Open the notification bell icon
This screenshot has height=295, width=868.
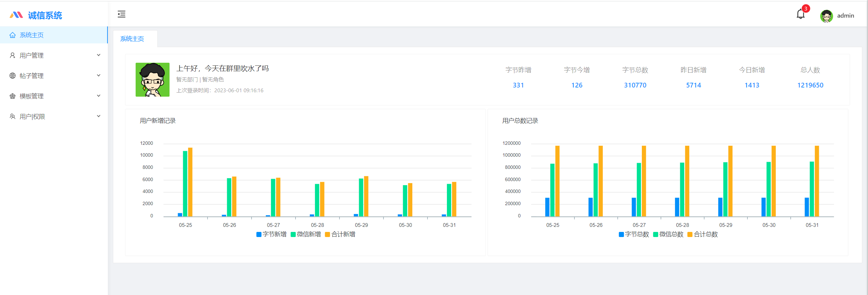click(801, 15)
